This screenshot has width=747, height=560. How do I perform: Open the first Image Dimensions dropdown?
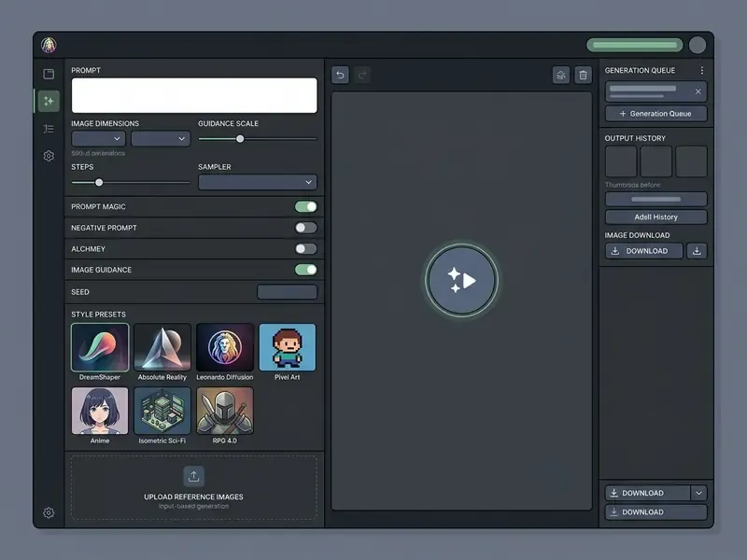pyautogui.click(x=98, y=138)
